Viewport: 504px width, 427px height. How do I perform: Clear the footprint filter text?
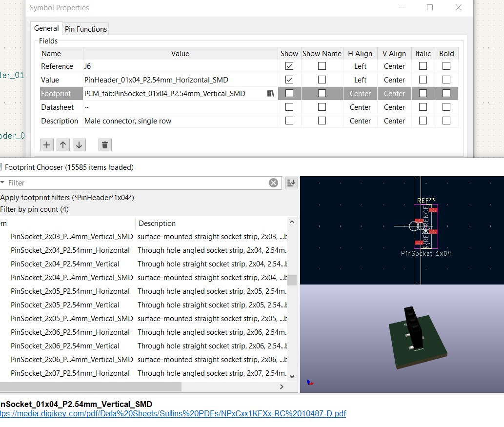[273, 183]
